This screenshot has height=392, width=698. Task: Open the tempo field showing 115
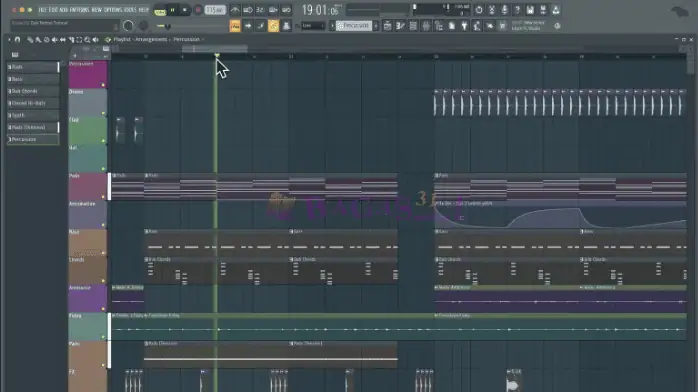[x=215, y=10]
